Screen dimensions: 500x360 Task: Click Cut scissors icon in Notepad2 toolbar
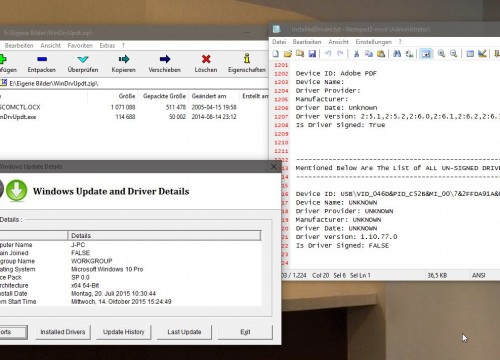(356, 53)
